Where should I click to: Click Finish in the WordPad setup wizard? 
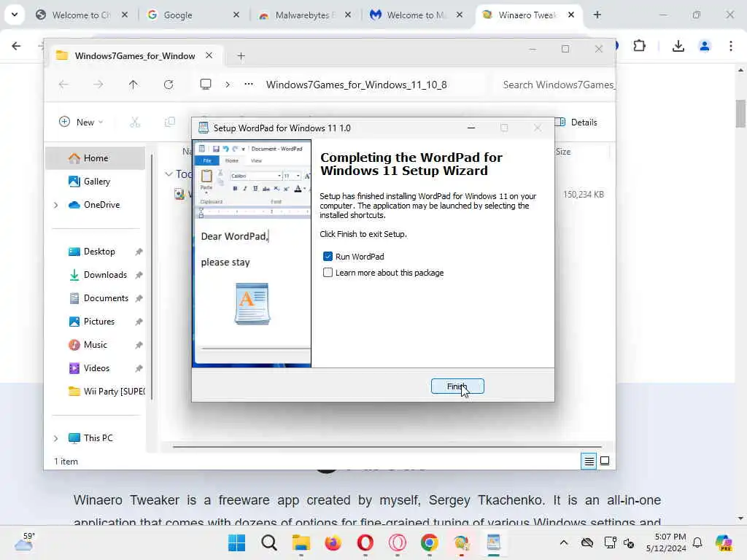click(457, 386)
